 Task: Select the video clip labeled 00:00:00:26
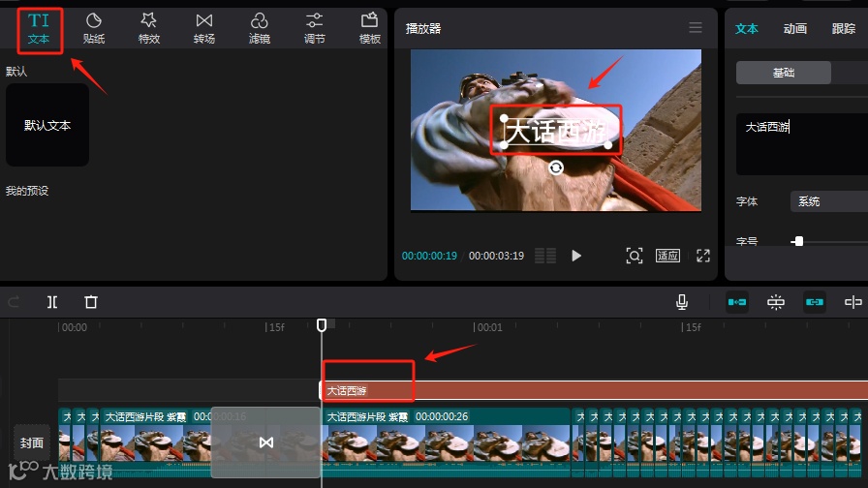point(447,442)
